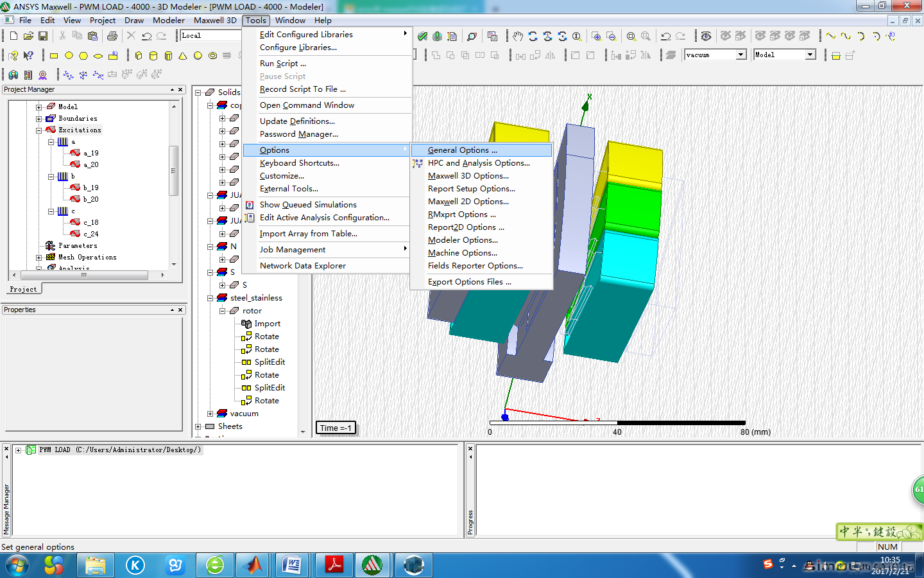The height and width of the screenshot is (578, 924).
Task: Click the binoculars search icon
Action: click(x=13, y=75)
